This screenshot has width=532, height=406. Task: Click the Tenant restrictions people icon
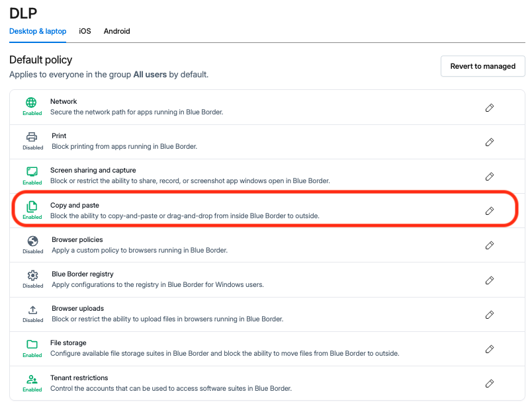32,379
